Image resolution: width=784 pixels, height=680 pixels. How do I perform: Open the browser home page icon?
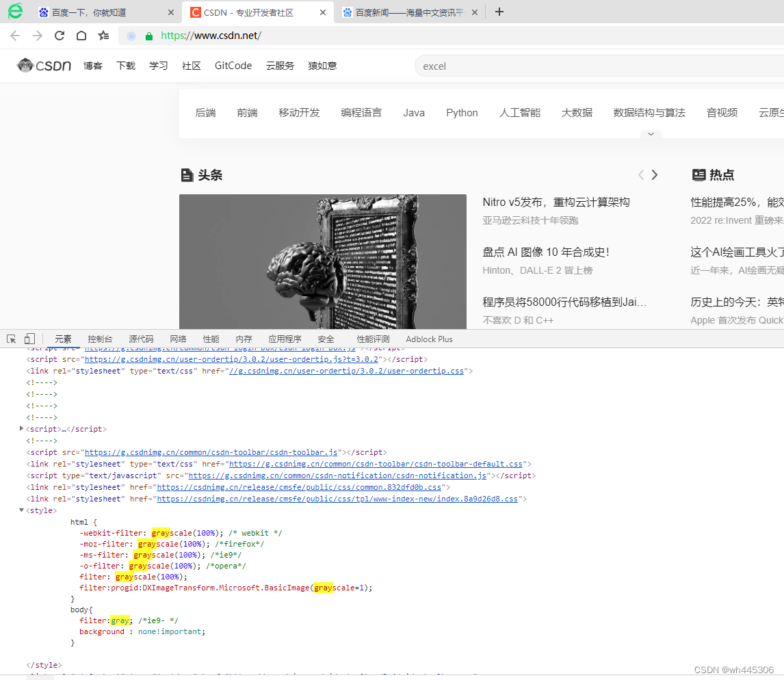81,36
